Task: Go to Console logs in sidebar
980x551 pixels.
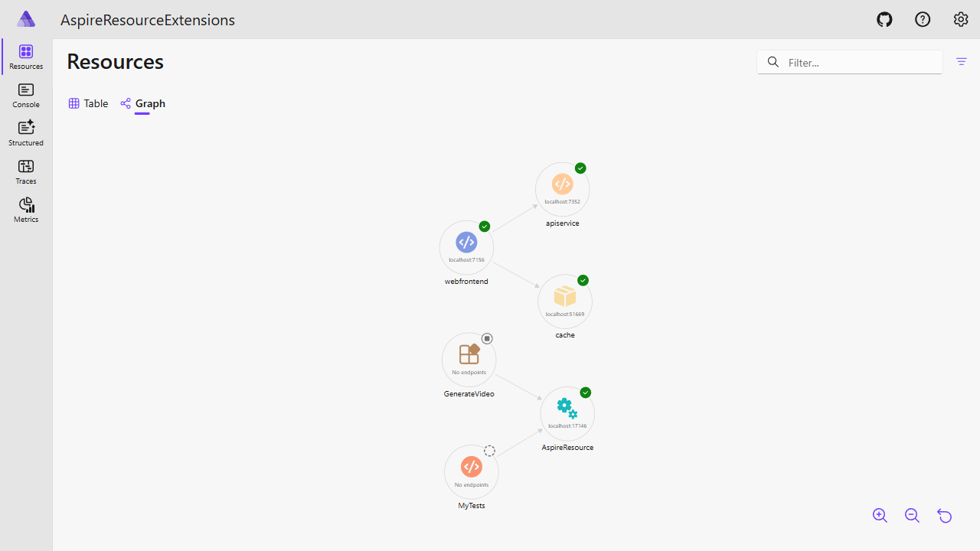Action: (x=26, y=96)
